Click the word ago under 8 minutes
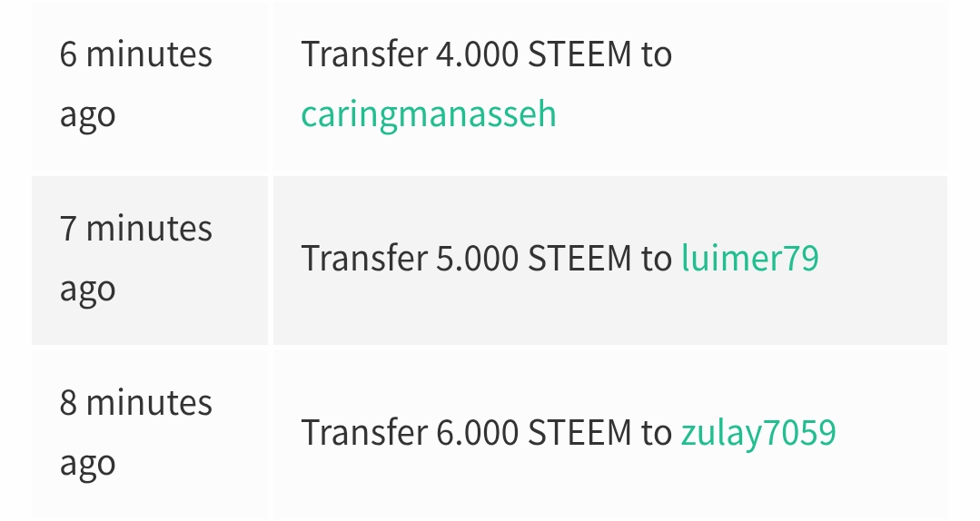 [87, 465]
